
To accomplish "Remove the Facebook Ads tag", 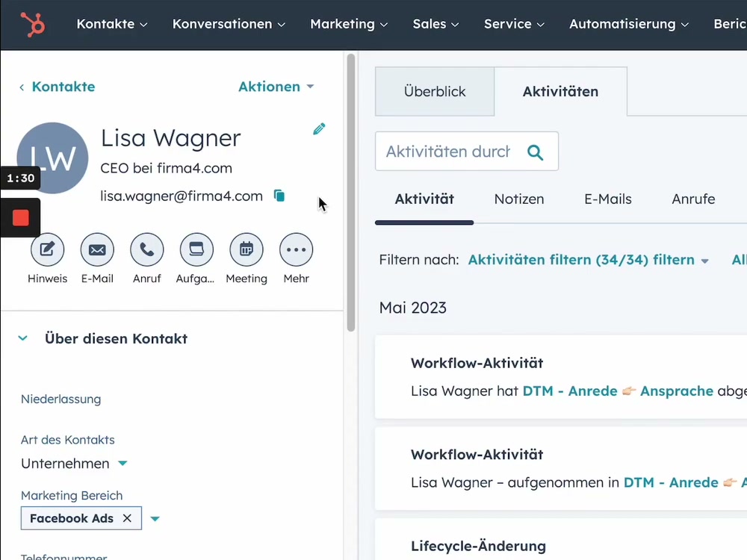I will 127,517.
